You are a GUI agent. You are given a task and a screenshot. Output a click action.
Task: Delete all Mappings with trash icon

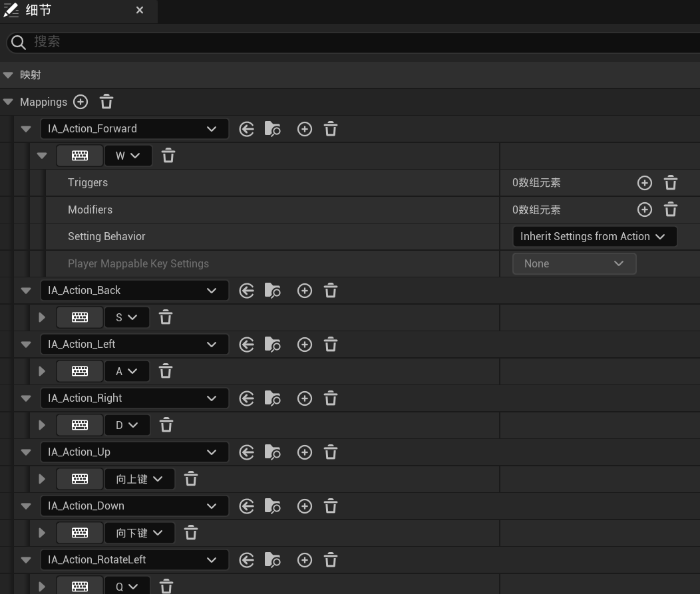(x=106, y=102)
